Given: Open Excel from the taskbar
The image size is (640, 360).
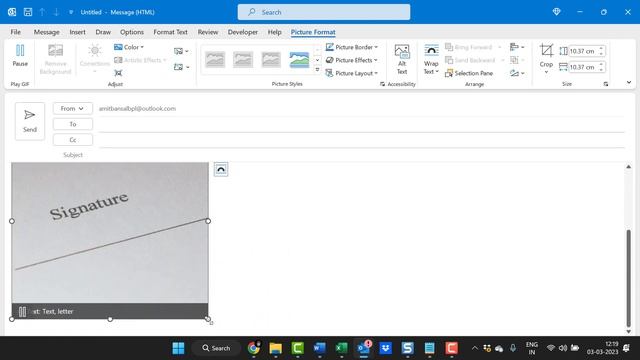Looking at the screenshot, I should 341,348.
